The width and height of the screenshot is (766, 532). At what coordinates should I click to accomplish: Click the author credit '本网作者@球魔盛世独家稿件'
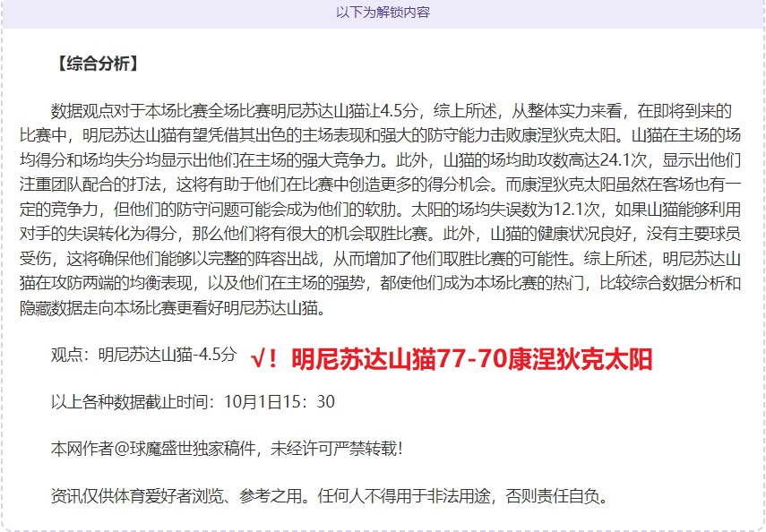[153, 449]
